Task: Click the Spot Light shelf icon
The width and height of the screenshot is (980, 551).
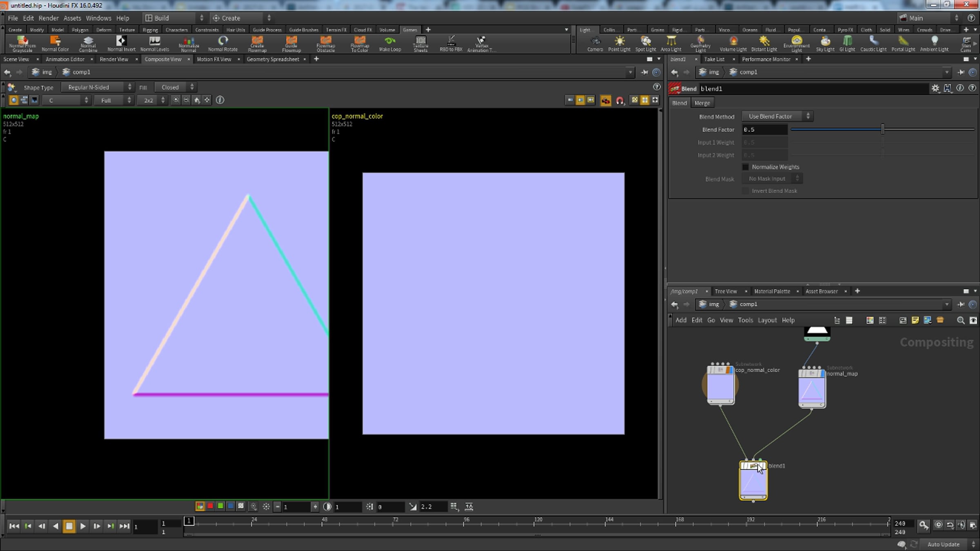Action: click(646, 44)
